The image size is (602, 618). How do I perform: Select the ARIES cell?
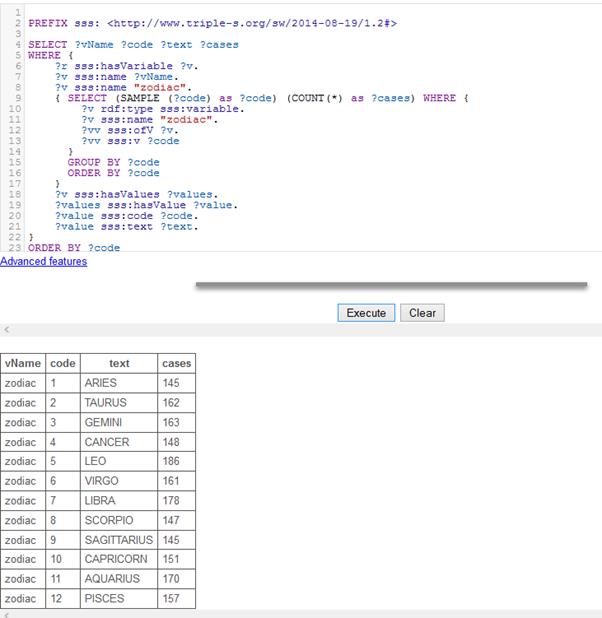coord(119,383)
